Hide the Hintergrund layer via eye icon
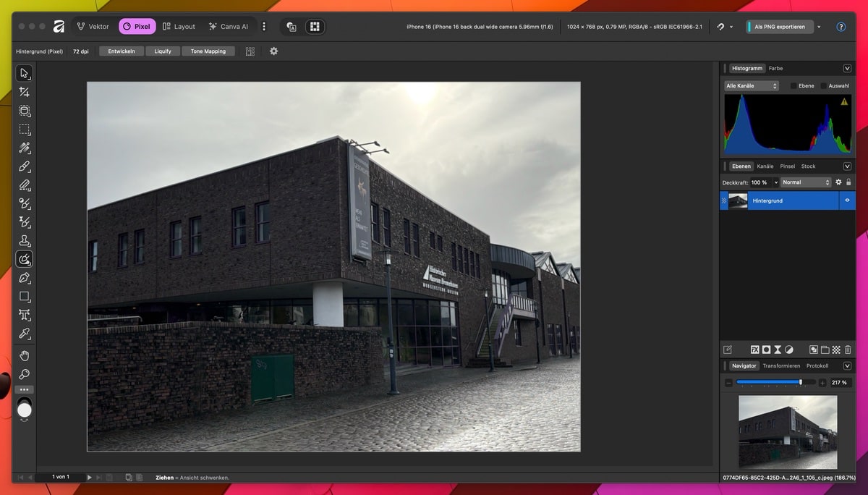The image size is (868, 495). coord(847,200)
